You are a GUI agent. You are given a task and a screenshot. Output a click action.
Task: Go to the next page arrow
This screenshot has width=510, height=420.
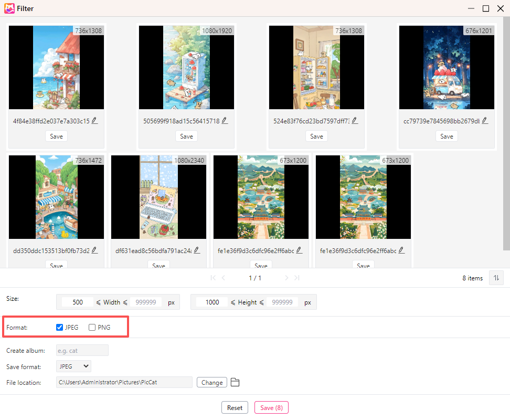click(286, 278)
